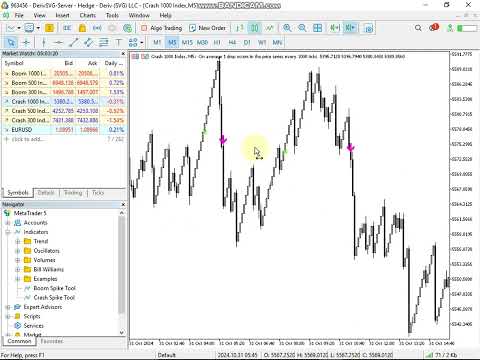Expand the Oscillators folder
The height and width of the screenshot is (360, 480).
click(x=18, y=251)
